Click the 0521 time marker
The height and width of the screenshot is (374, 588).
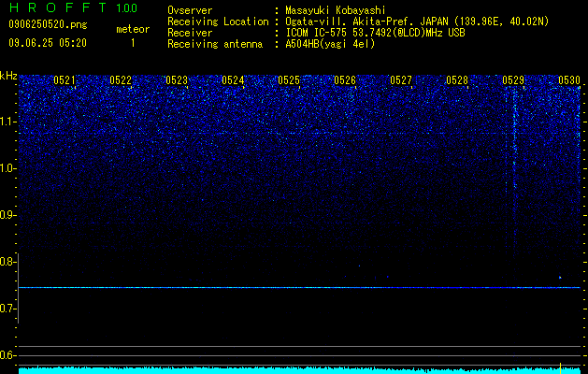65,80
